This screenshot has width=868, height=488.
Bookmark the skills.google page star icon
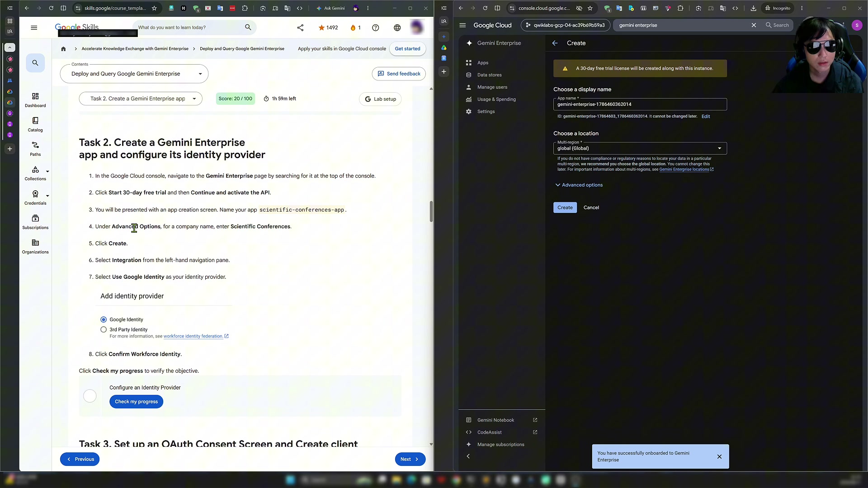(154, 8)
